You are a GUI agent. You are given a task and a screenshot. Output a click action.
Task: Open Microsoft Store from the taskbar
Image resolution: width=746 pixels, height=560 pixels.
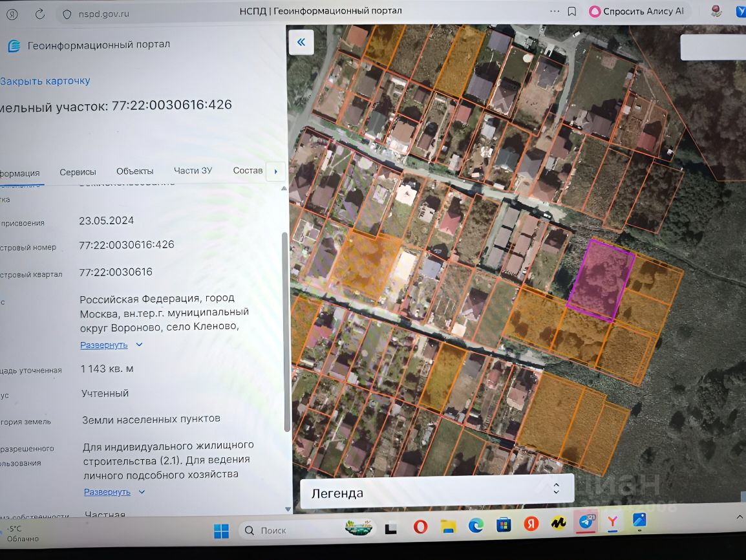(504, 525)
